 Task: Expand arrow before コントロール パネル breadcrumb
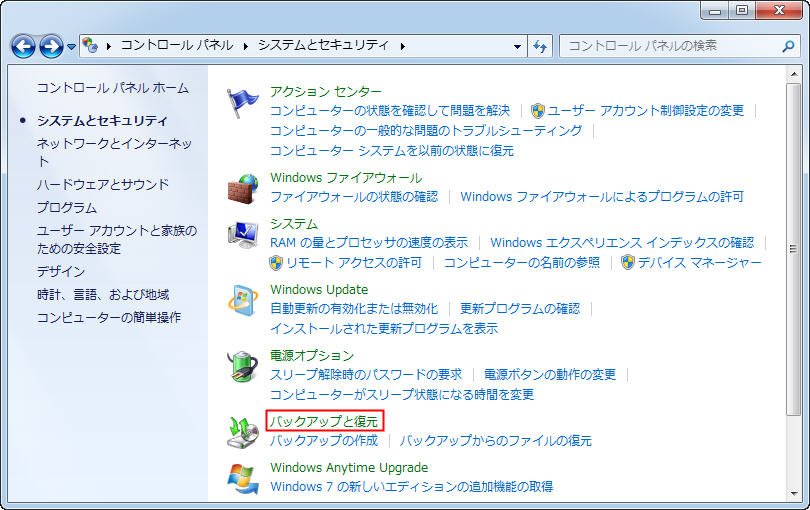click(108, 46)
